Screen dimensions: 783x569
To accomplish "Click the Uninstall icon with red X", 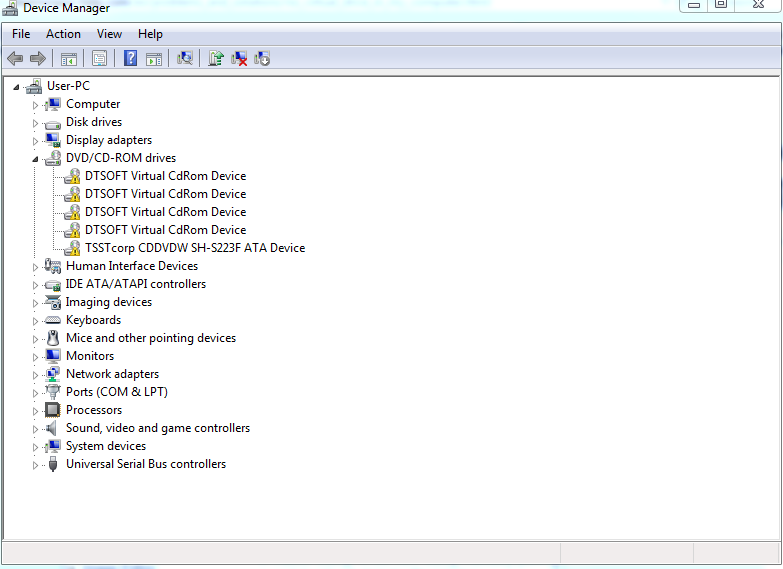I will tap(239, 58).
